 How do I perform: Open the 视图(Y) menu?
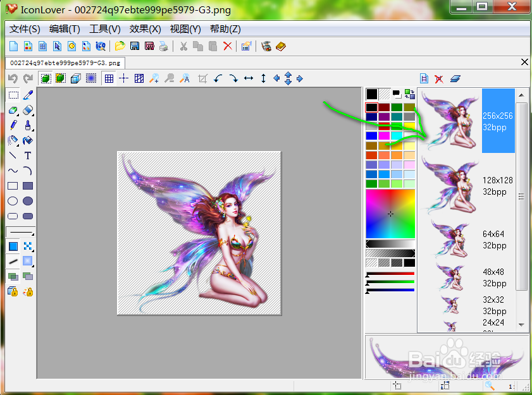pyautogui.click(x=185, y=29)
